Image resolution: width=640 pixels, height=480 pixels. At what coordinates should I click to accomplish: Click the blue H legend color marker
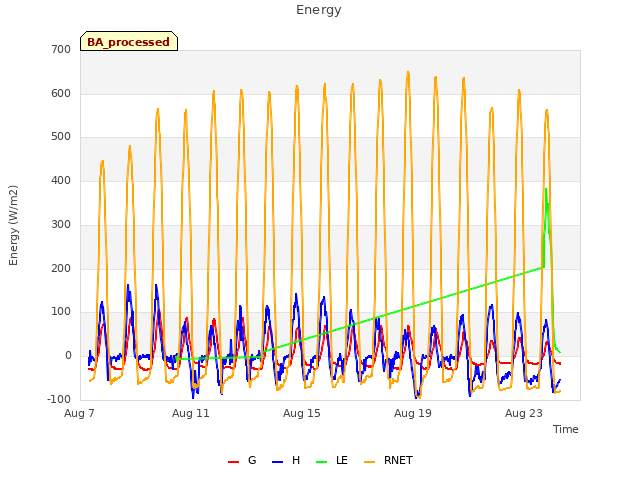pyautogui.click(x=277, y=462)
